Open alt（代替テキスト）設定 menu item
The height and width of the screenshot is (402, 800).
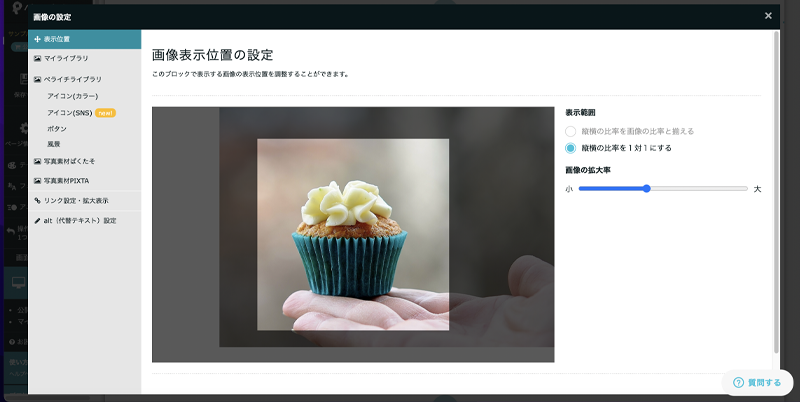[x=80, y=220]
